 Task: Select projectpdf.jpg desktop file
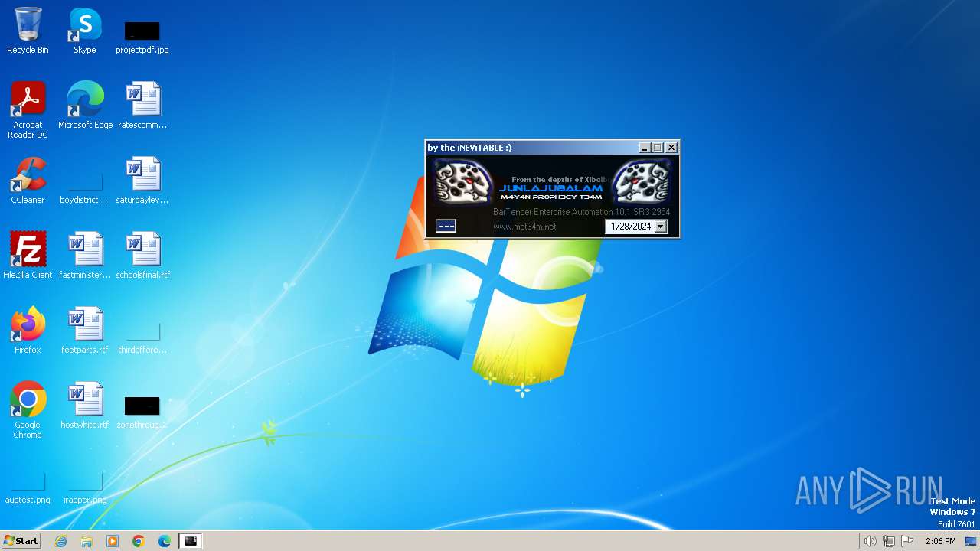pyautogui.click(x=142, y=37)
